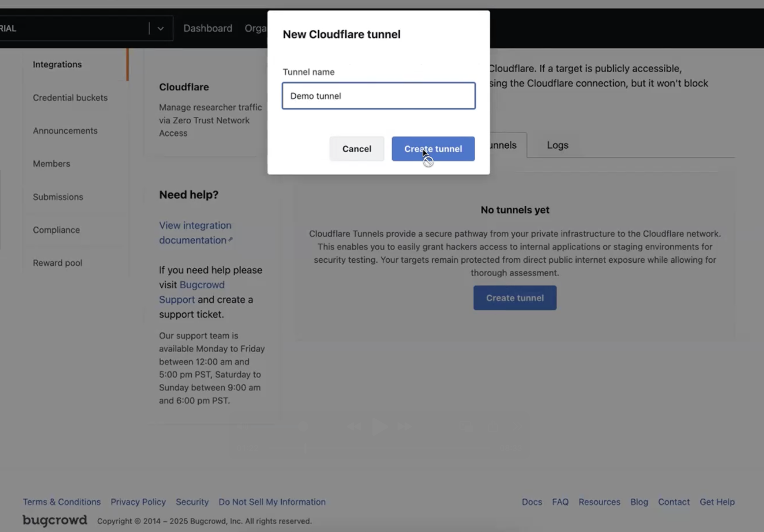This screenshot has height=532, width=764.
Task: Open the FAQ footer link
Action: (x=560, y=502)
